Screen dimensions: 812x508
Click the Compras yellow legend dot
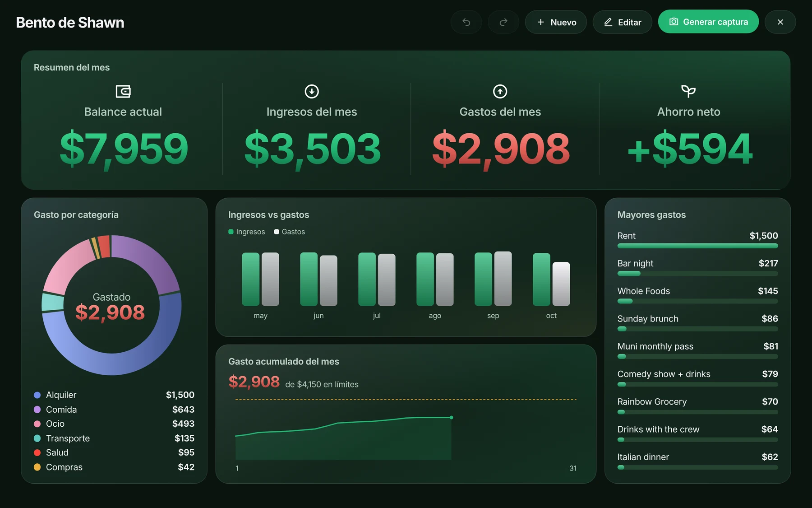click(37, 467)
